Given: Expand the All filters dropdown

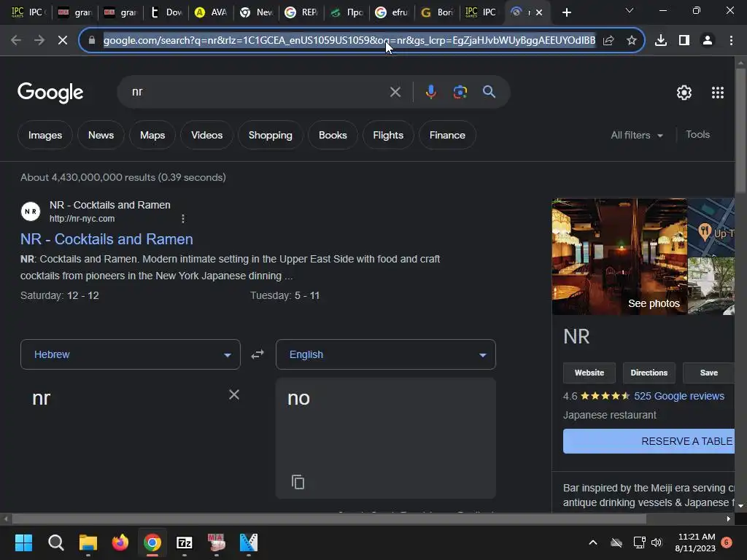Looking at the screenshot, I should coord(637,135).
